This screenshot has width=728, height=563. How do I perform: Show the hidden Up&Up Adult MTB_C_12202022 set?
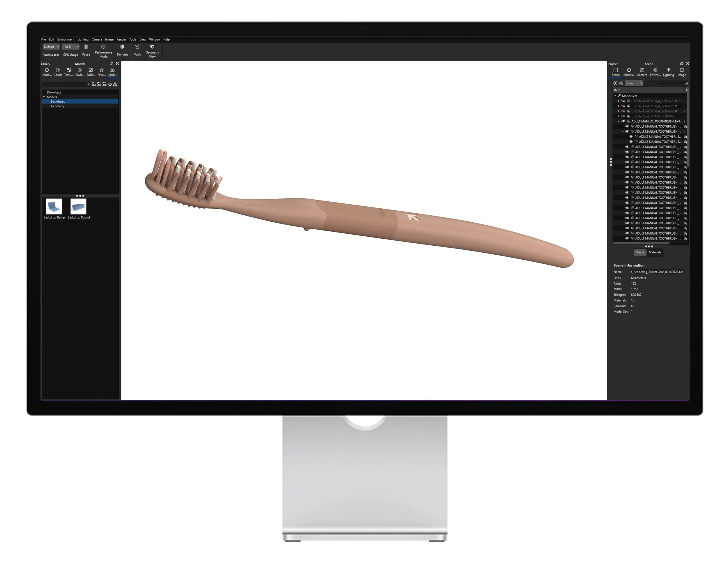tap(624, 116)
